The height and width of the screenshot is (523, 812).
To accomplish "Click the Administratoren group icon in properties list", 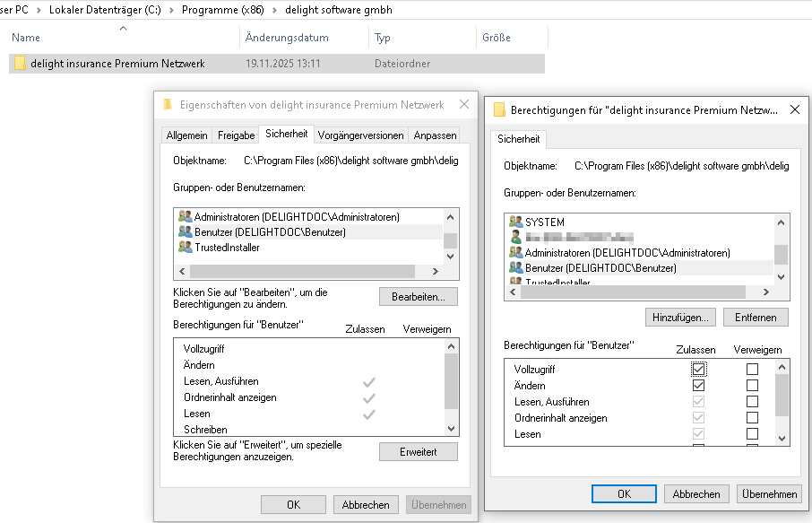I will pyautogui.click(x=186, y=217).
